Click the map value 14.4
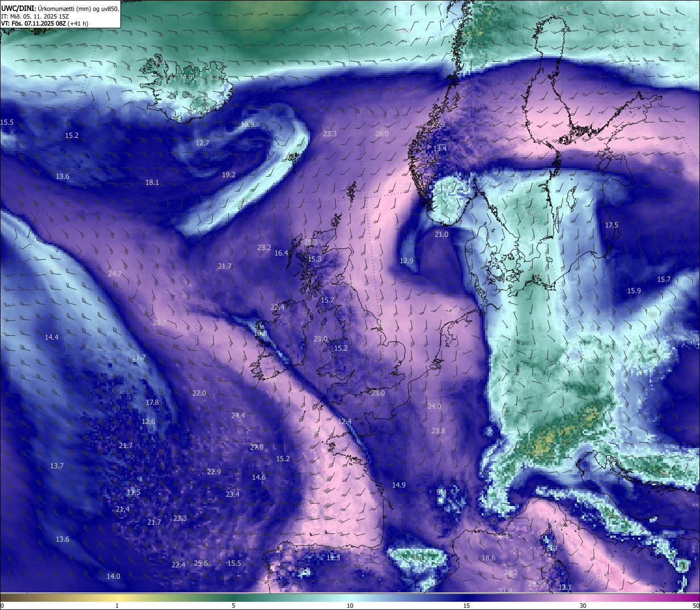 [51, 337]
